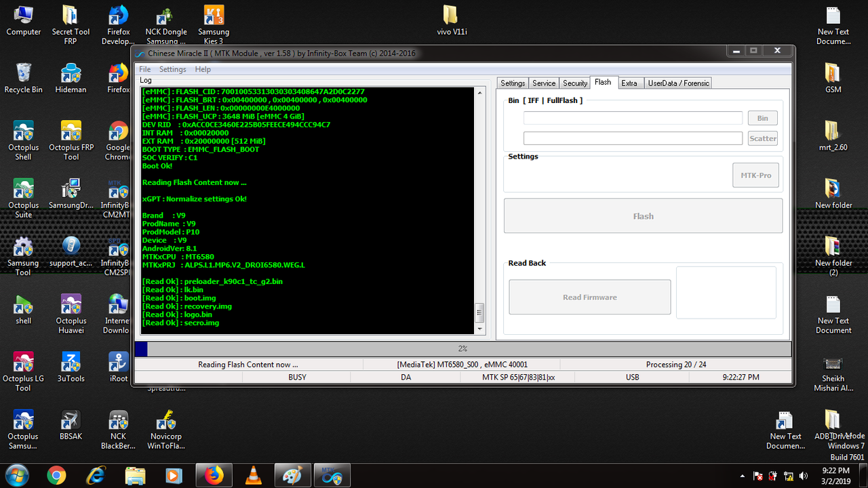The height and width of the screenshot is (488, 868).
Task: Launch Octoplus Suite shortcut
Action: [x=23, y=198]
